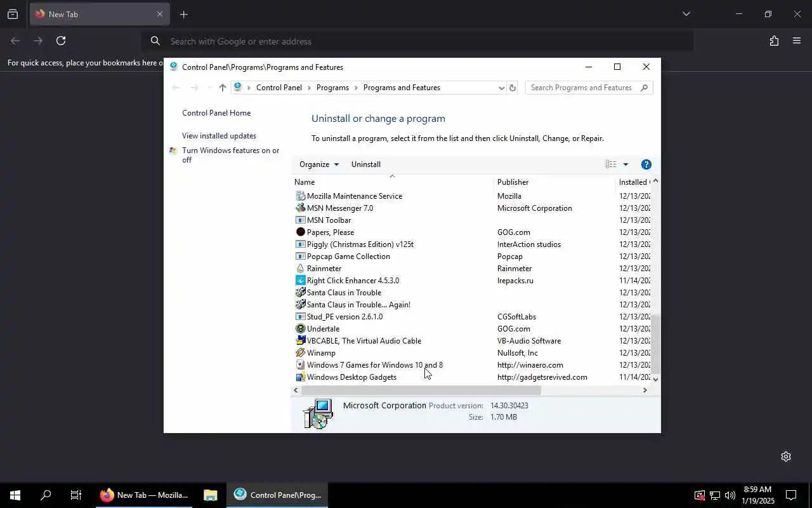Click the Papers, Please program icon

[x=301, y=232]
